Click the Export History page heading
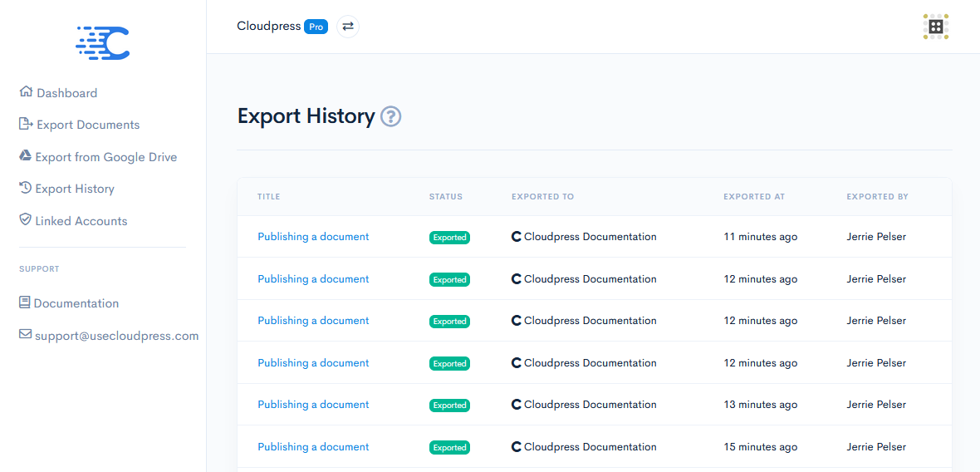This screenshot has width=980, height=472. coord(306,116)
